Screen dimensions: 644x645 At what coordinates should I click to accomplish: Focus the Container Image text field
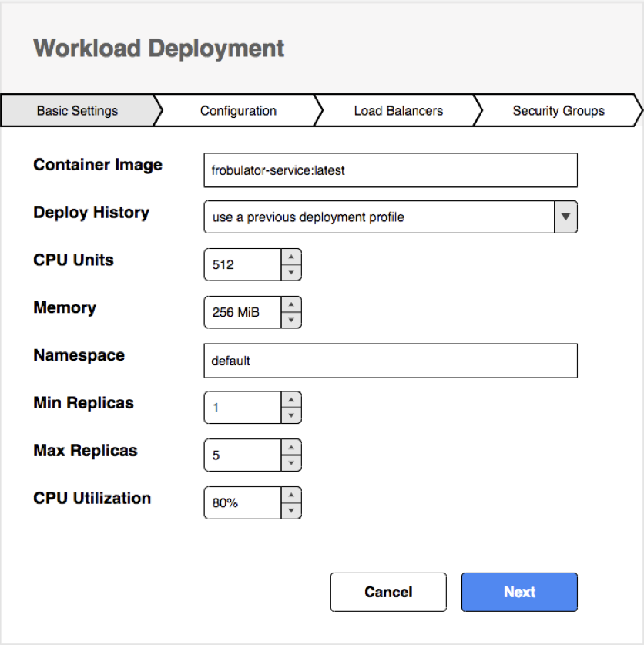[391, 170]
